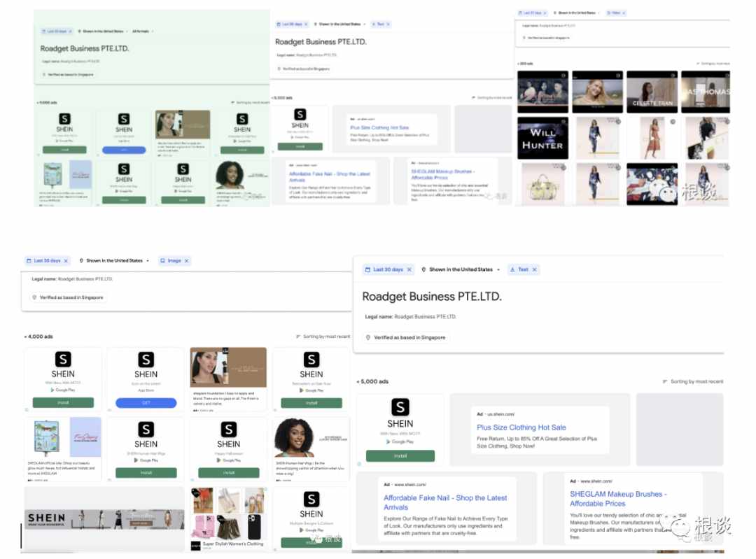The width and height of the screenshot is (756, 559).
Task: Open Sorting by most recent in All formats panel
Action: click(x=250, y=103)
